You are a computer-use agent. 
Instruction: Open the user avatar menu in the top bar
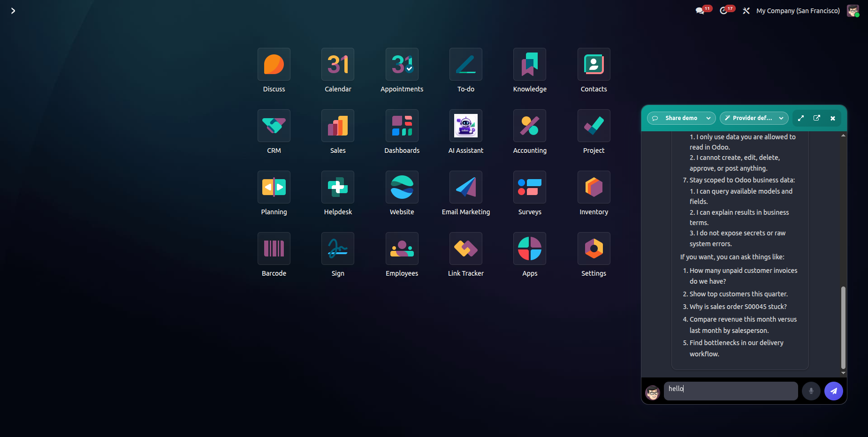853,11
